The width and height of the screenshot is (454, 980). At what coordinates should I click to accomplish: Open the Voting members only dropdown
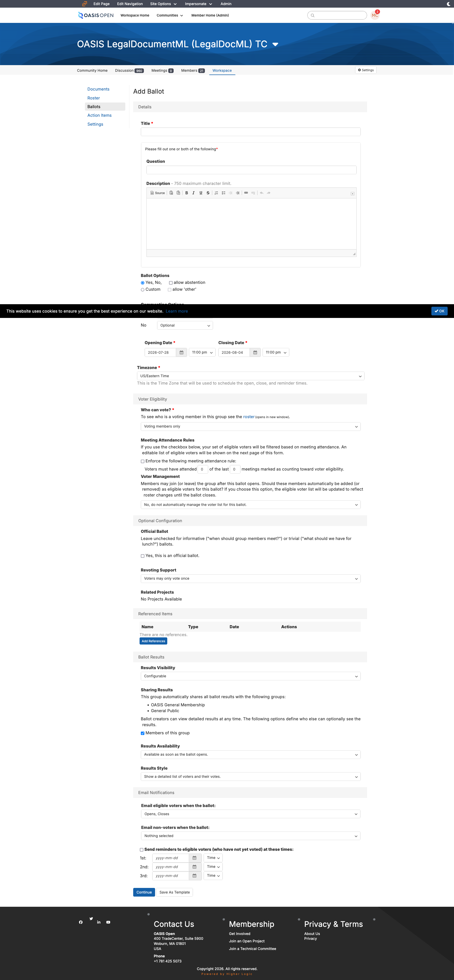click(x=251, y=427)
